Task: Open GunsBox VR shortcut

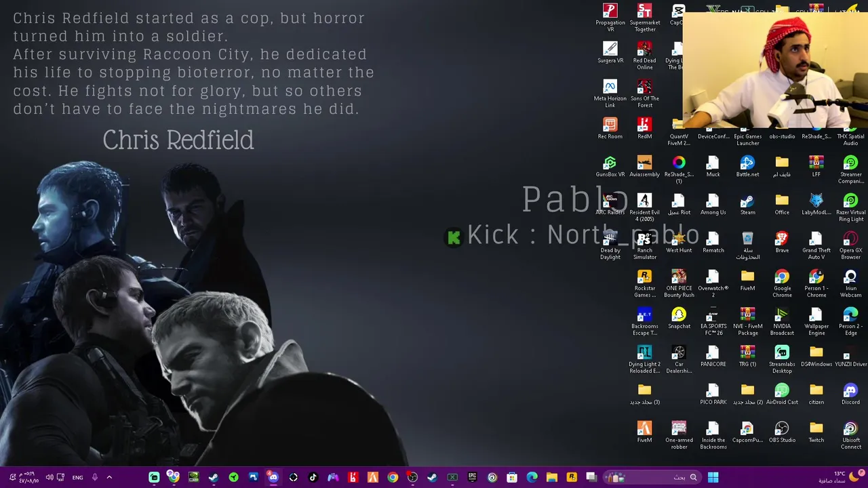Action: pyautogui.click(x=610, y=166)
